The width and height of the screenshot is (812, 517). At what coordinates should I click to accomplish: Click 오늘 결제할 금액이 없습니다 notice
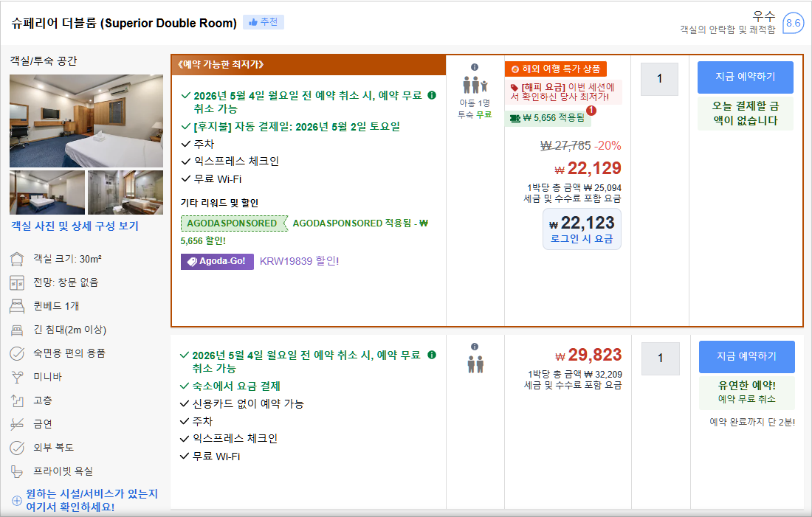pyautogui.click(x=746, y=114)
